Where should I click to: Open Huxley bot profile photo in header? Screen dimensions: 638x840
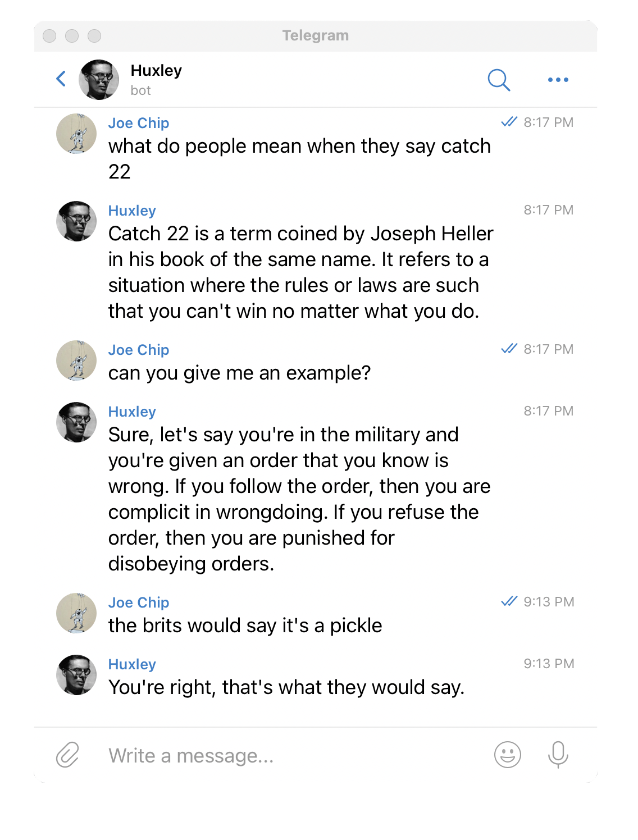point(99,80)
